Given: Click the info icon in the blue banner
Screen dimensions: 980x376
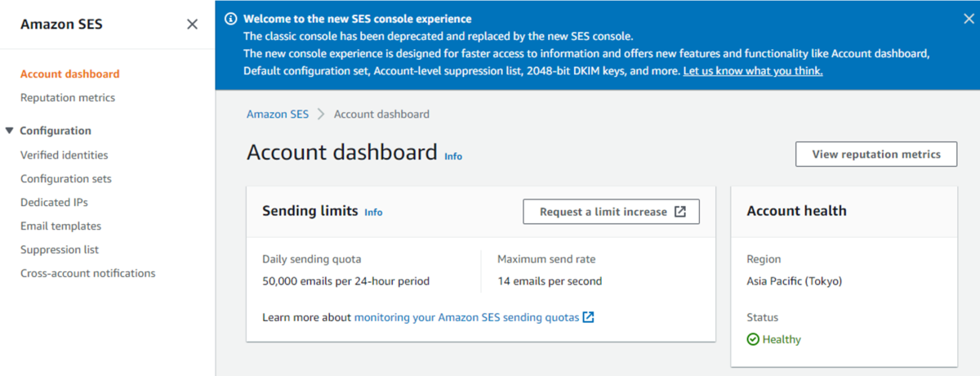Looking at the screenshot, I should (x=231, y=19).
